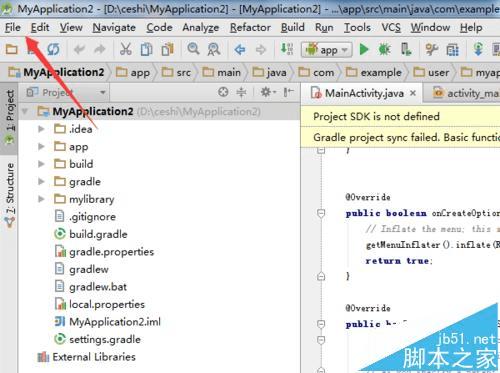Click Collapse All icon in Project panel
The image size is (500, 373).
(241, 92)
